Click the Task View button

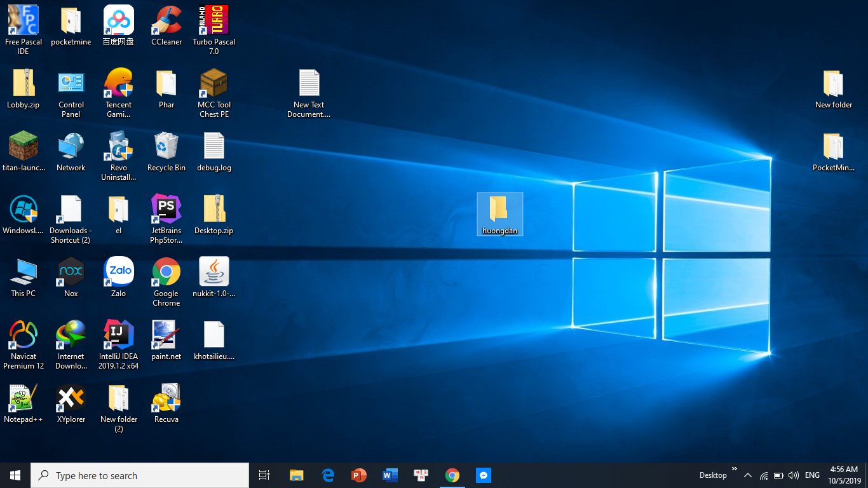tap(264, 475)
